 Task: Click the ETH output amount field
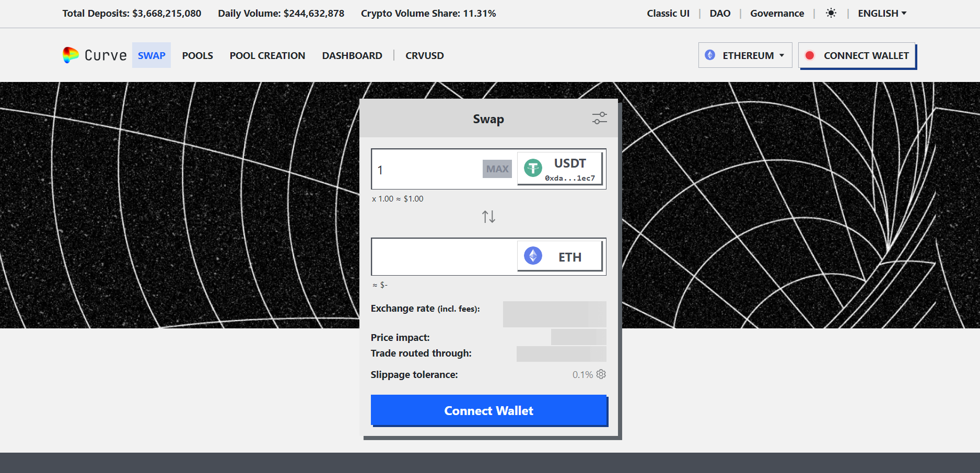(x=445, y=256)
